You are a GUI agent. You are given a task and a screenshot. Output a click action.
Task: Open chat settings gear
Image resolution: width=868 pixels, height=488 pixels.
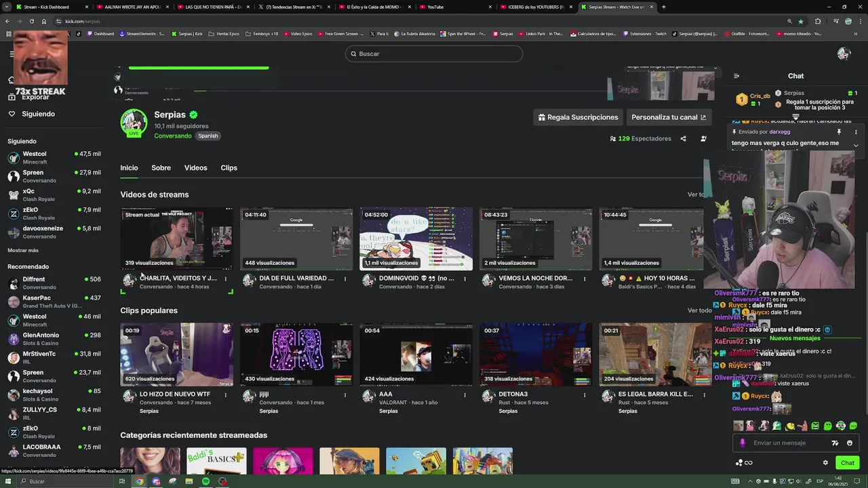click(x=825, y=463)
